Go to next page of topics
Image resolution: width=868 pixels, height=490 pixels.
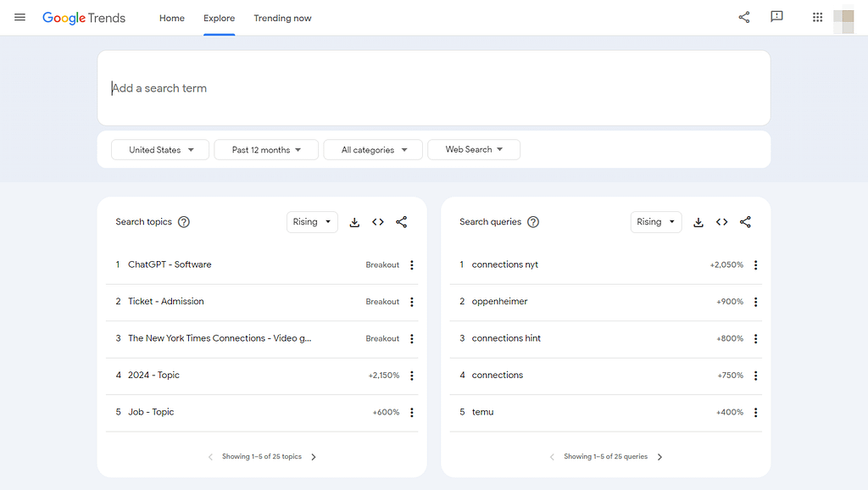pyautogui.click(x=314, y=457)
